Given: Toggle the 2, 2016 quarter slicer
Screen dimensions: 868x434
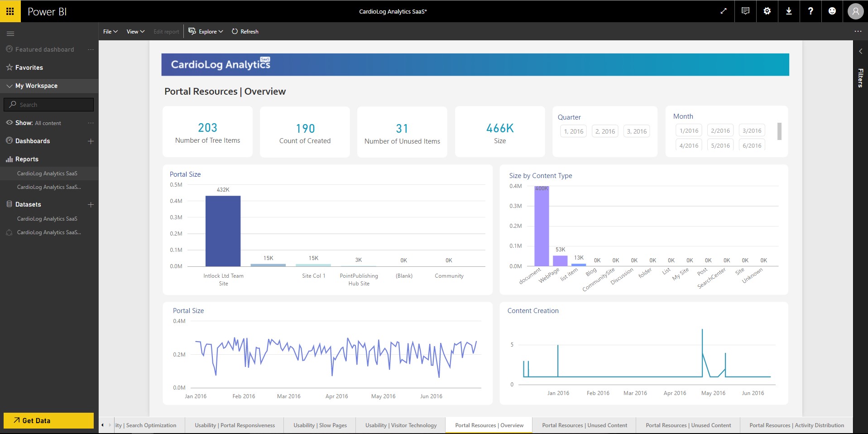Looking at the screenshot, I should coord(605,131).
